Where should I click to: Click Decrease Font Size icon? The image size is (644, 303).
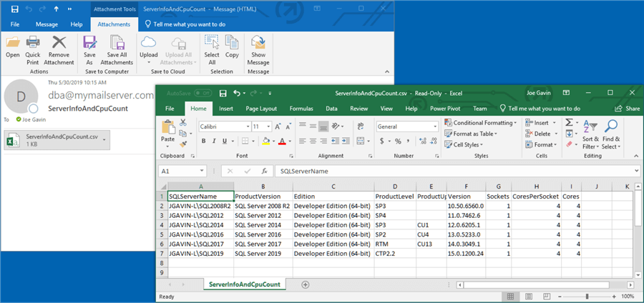[288, 126]
